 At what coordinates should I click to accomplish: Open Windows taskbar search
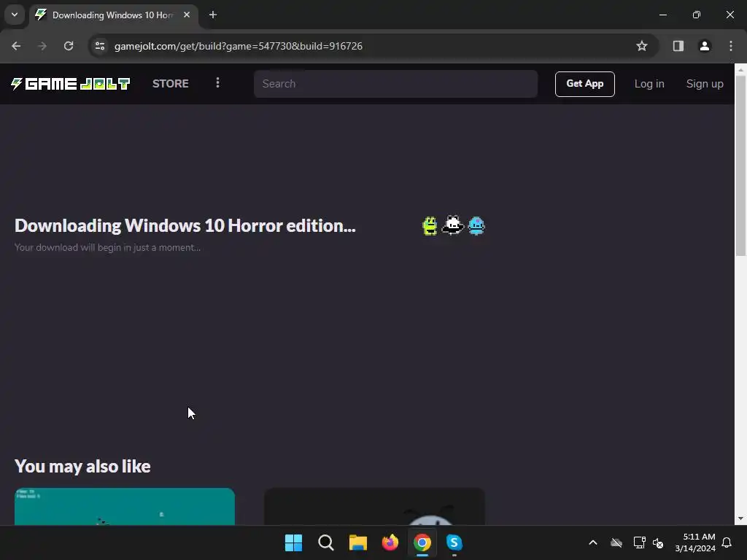[x=326, y=542]
